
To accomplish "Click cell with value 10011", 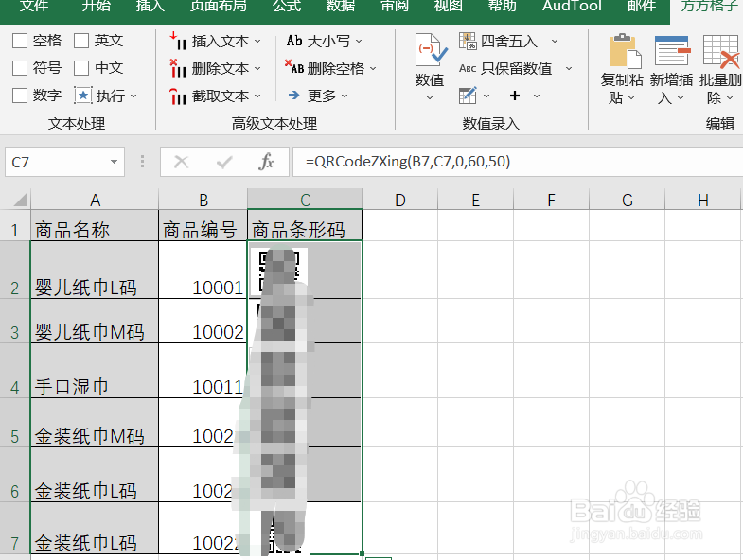I will tap(203, 371).
